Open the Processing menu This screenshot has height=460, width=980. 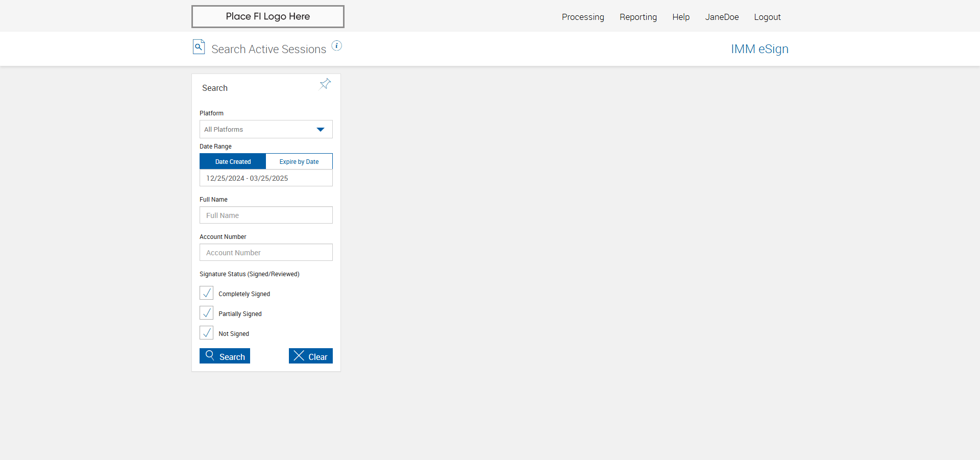(583, 17)
